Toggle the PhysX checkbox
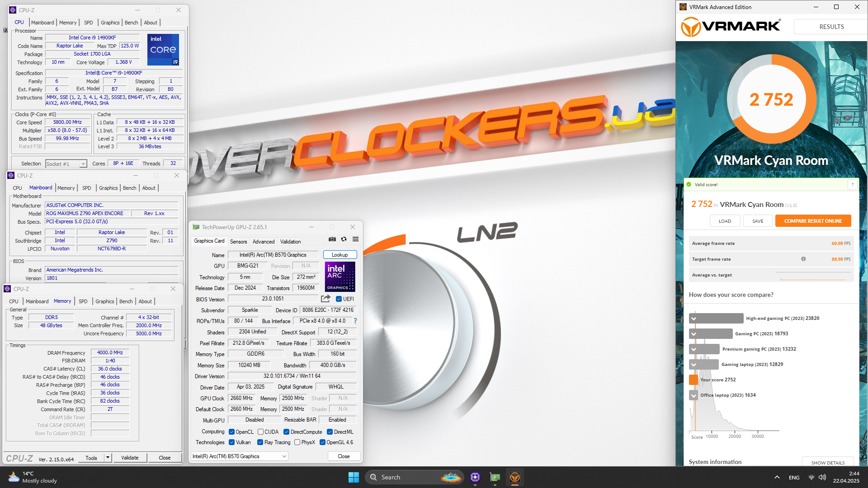The image size is (868, 488). point(297,442)
